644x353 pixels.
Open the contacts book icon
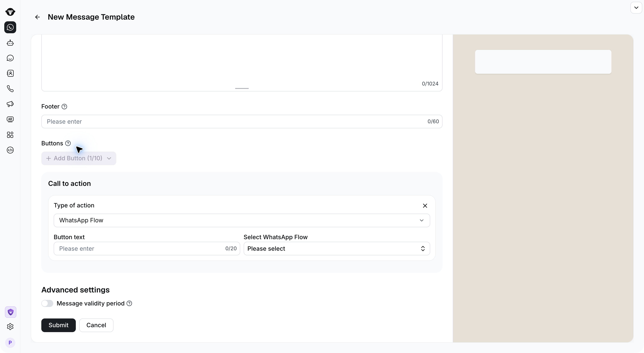(10, 73)
